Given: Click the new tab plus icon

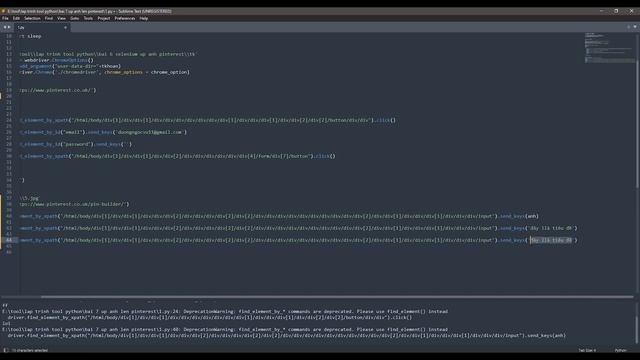Looking at the screenshot, I should tap(629, 27).
